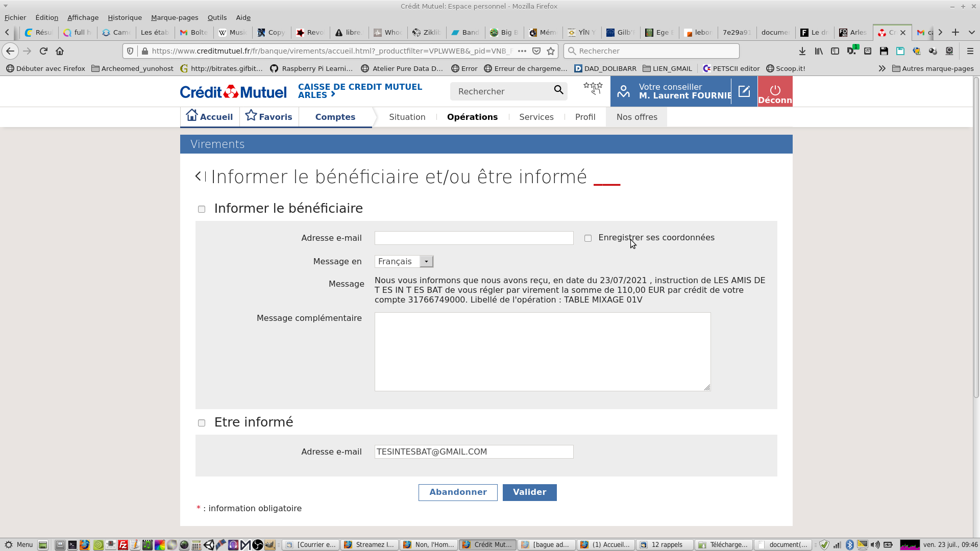Click the magnifier search icon in site header
Image resolution: width=980 pixels, height=551 pixels.
click(x=558, y=90)
